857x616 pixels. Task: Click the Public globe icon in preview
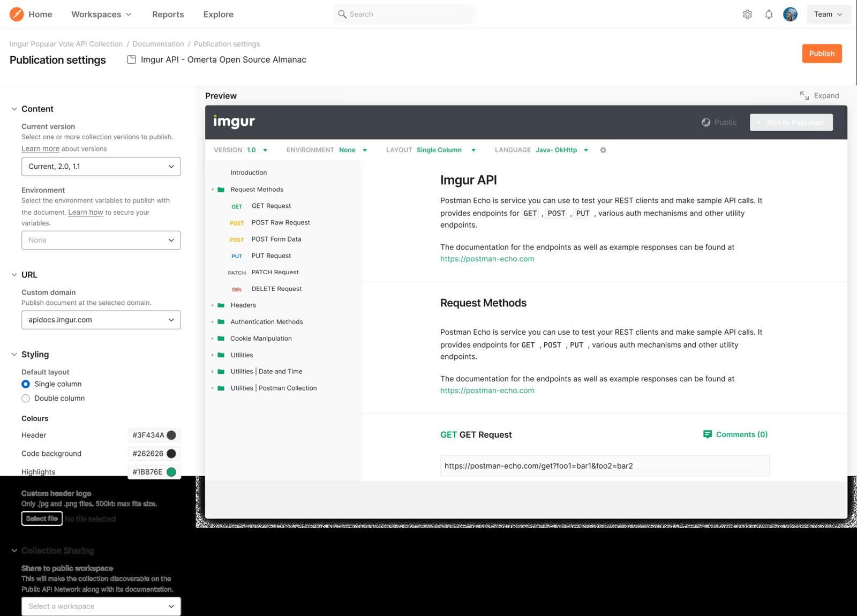click(x=706, y=123)
